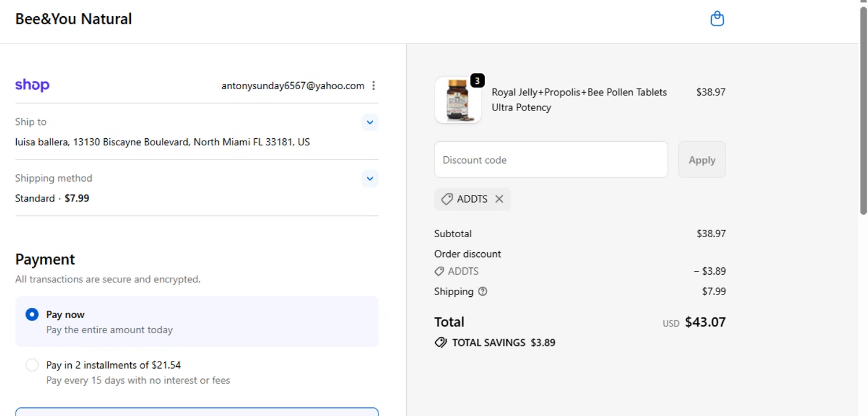Open the account options three-dot menu
868x416 pixels.
point(373,86)
